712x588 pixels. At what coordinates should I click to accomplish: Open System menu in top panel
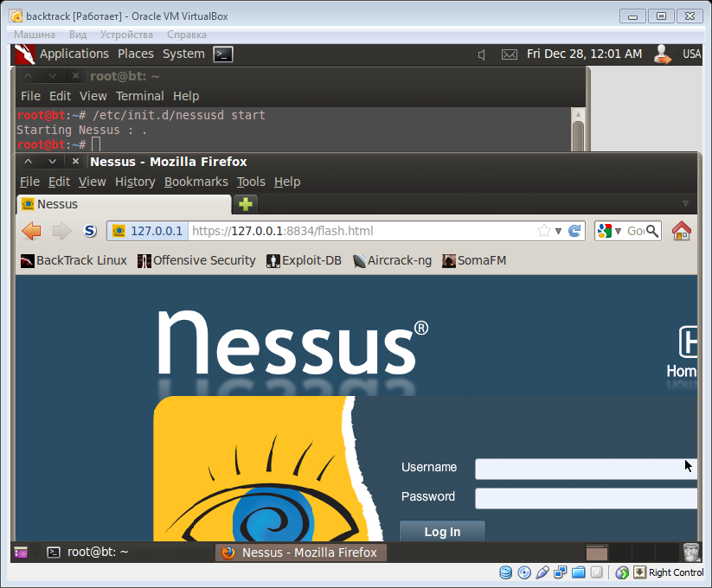[x=183, y=54]
